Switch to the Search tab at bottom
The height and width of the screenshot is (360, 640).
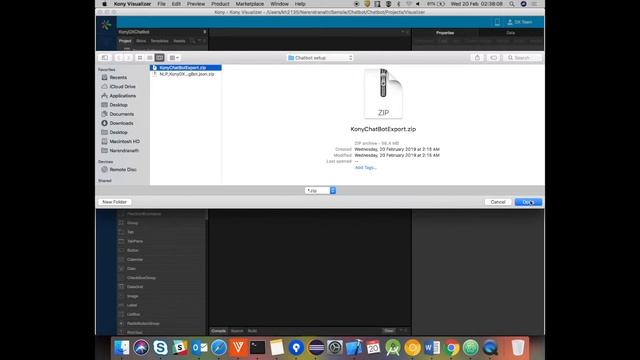tap(237, 331)
